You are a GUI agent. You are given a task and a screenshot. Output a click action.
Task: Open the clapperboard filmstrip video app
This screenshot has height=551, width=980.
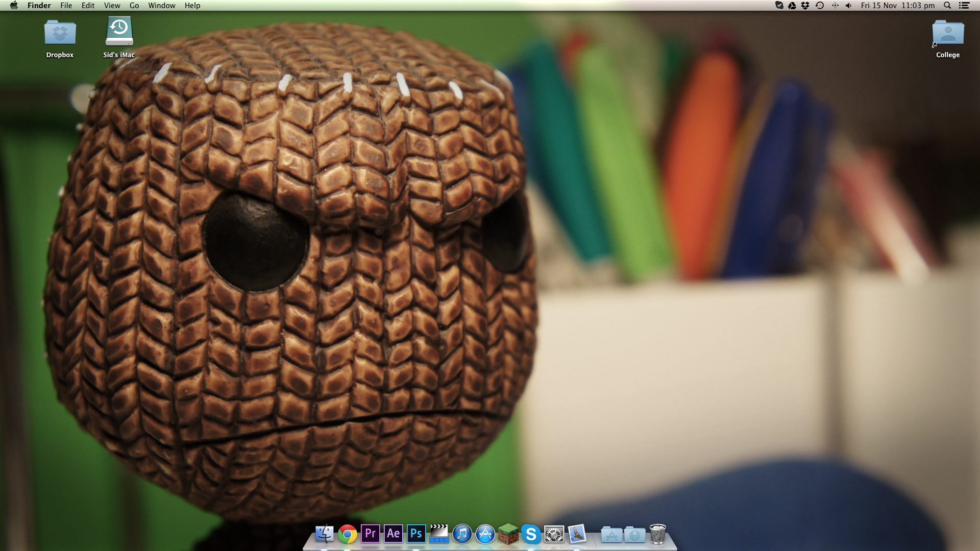point(439,534)
